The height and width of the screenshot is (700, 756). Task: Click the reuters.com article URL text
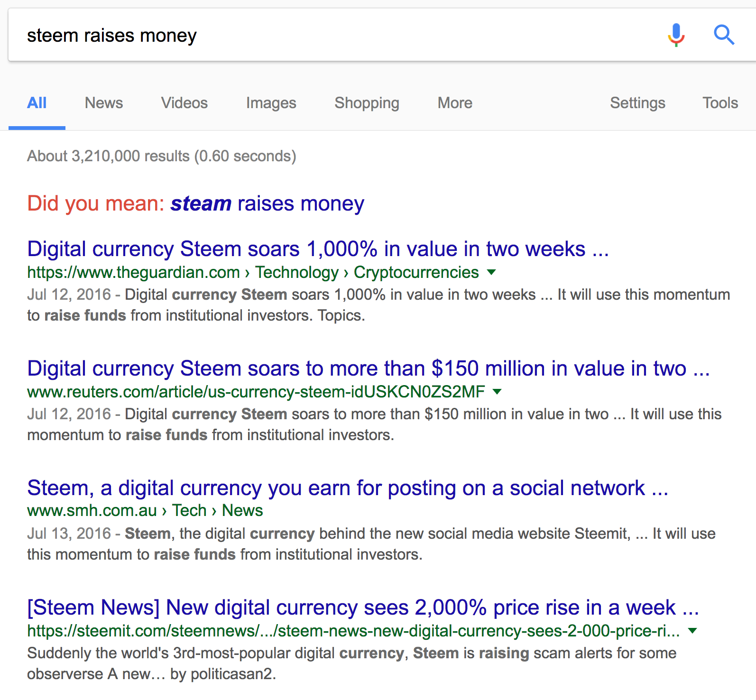pyautogui.click(x=256, y=392)
